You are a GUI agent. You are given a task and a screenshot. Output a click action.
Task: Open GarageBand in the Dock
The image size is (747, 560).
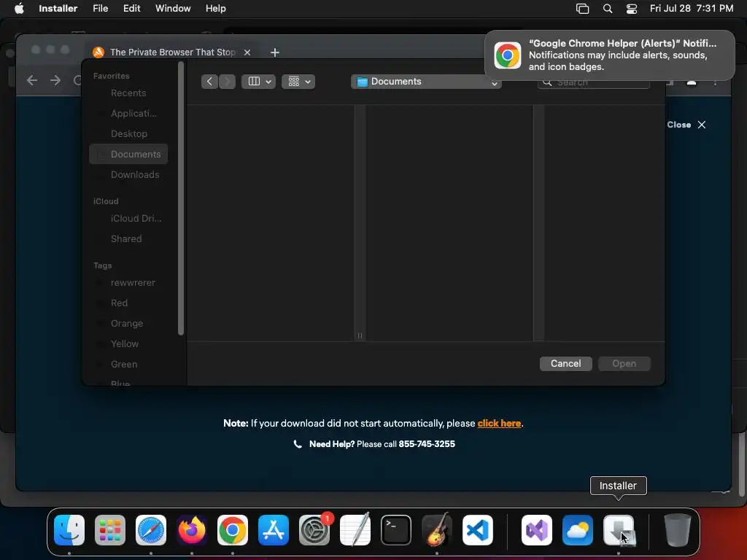click(436, 530)
